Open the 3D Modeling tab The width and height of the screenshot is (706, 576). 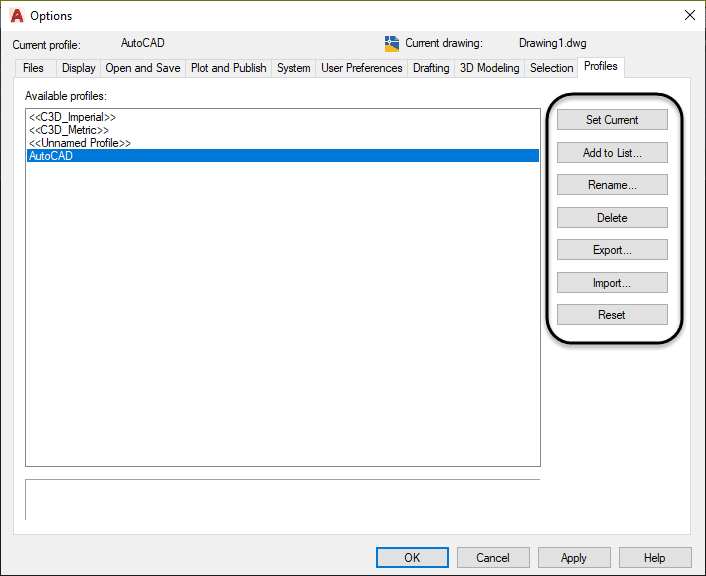point(489,68)
